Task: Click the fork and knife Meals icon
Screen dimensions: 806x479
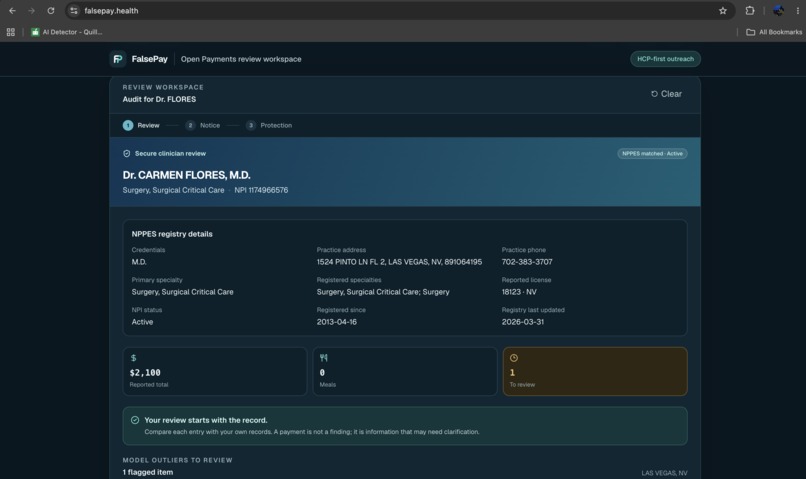Action: click(324, 358)
